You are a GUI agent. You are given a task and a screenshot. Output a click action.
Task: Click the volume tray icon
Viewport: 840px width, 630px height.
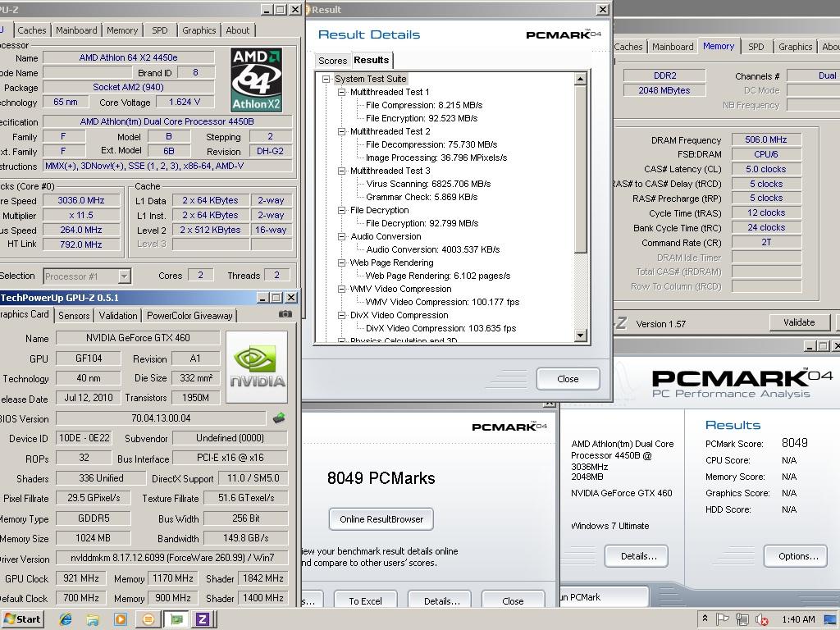pos(761,620)
